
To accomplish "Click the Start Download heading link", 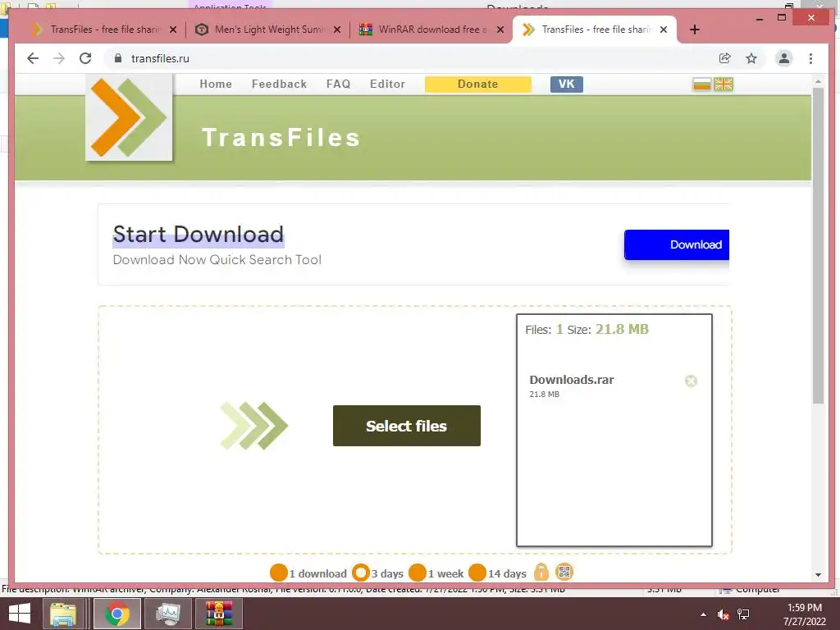I will (199, 235).
